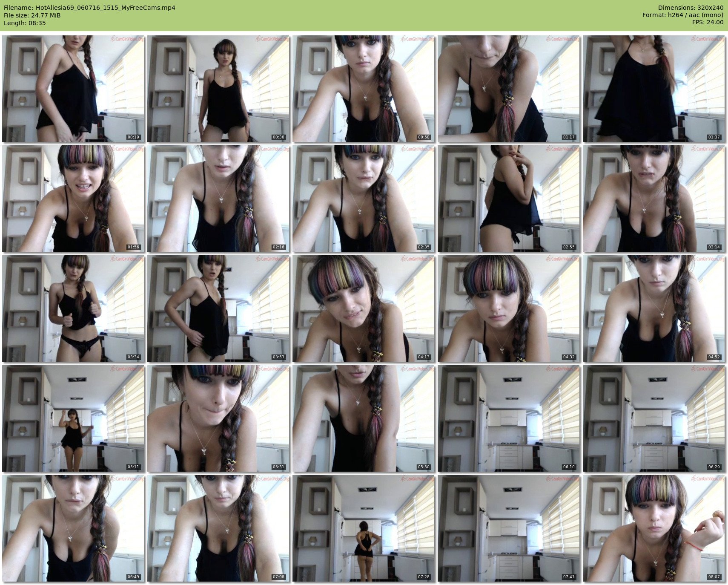Open the 07:08 thumbnail
This screenshot has width=728, height=585.
click(x=218, y=528)
